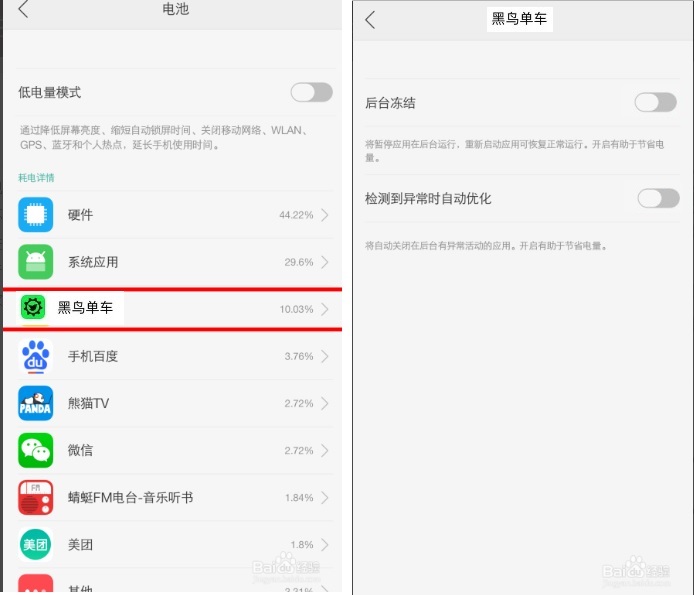The width and height of the screenshot is (695, 595).
Task: Tap the 美团 green circle icon
Action: (x=35, y=544)
